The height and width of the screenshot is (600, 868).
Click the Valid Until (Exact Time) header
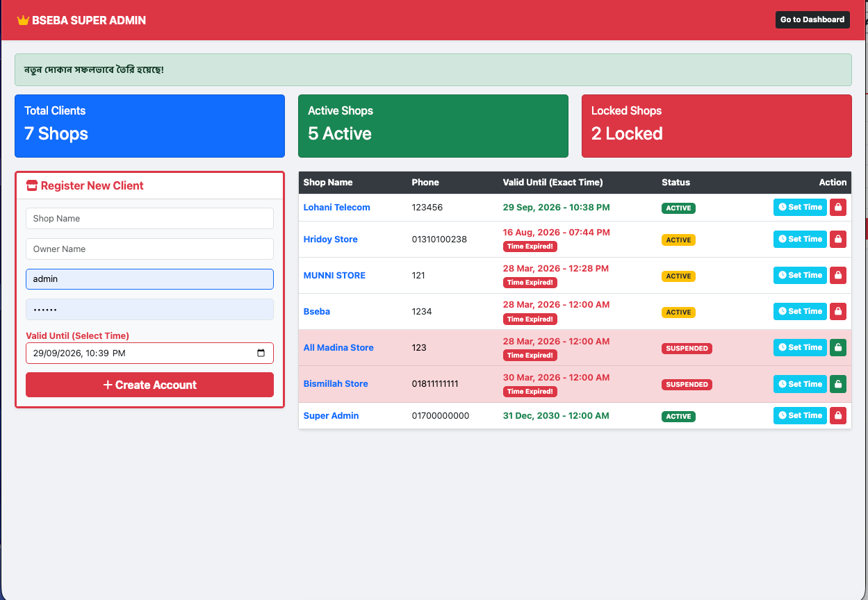(x=553, y=182)
